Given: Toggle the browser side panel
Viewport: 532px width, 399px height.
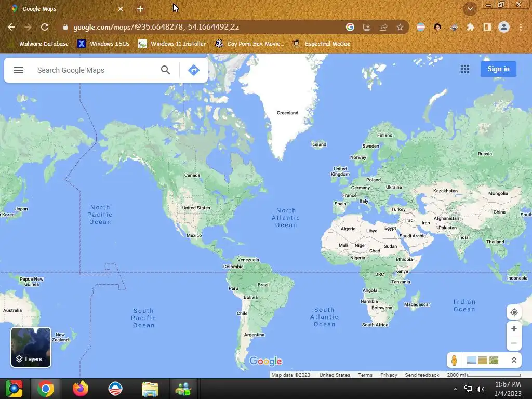Looking at the screenshot, I should tap(487, 27).
